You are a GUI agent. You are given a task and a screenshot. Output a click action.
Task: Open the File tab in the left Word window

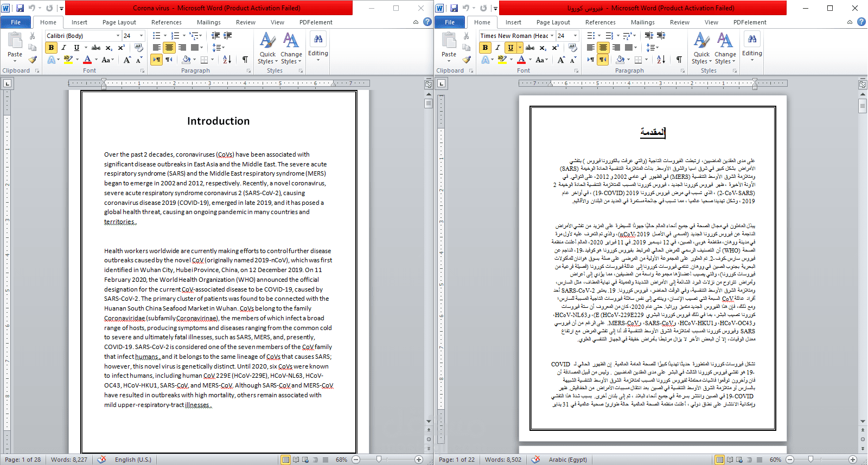pos(16,22)
